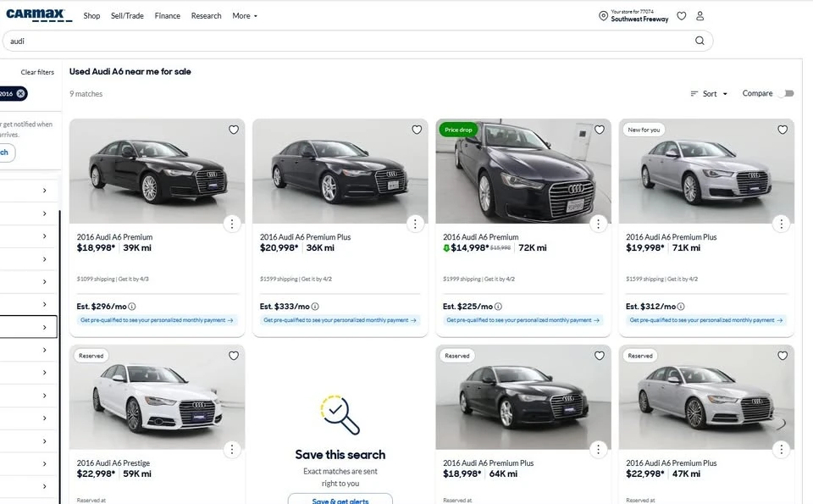The image size is (813, 504).
Task: Open more options on 47K mi reserved card
Action: click(781, 450)
